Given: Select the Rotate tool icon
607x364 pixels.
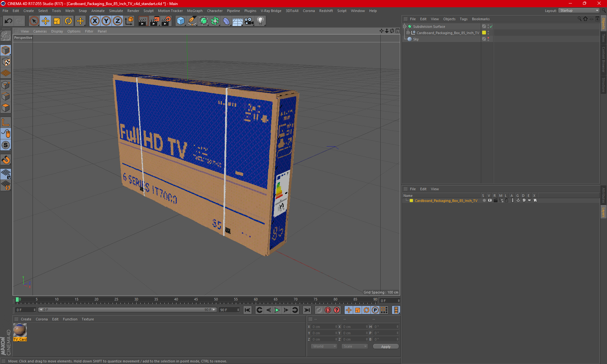Looking at the screenshot, I should click(x=68, y=21).
